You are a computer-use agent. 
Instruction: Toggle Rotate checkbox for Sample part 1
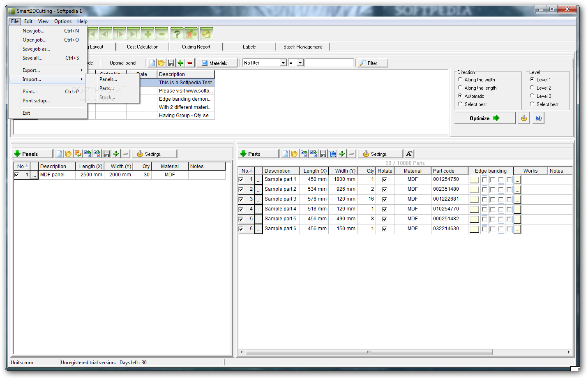(x=385, y=180)
